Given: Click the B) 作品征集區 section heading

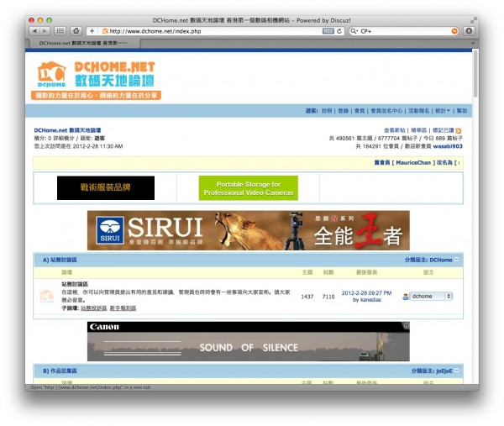Looking at the screenshot, I should 60,371.
